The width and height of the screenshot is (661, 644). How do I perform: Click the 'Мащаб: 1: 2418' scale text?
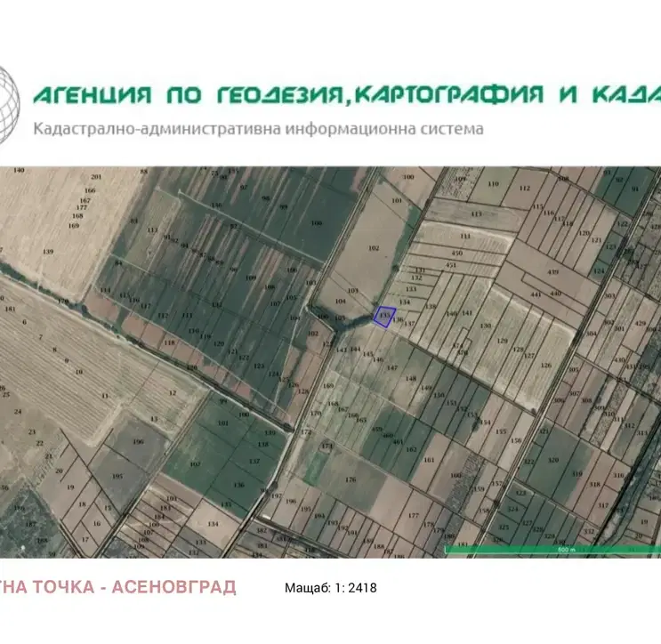pyautogui.click(x=331, y=588)
